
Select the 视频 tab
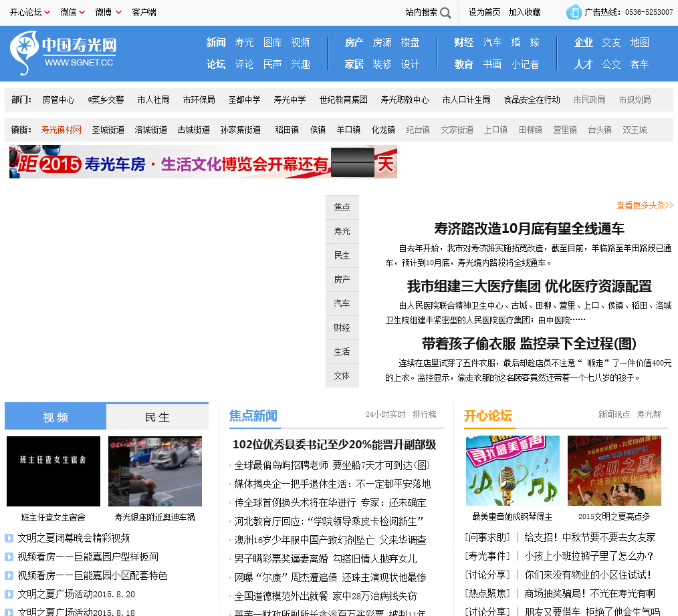coord(55,417)
